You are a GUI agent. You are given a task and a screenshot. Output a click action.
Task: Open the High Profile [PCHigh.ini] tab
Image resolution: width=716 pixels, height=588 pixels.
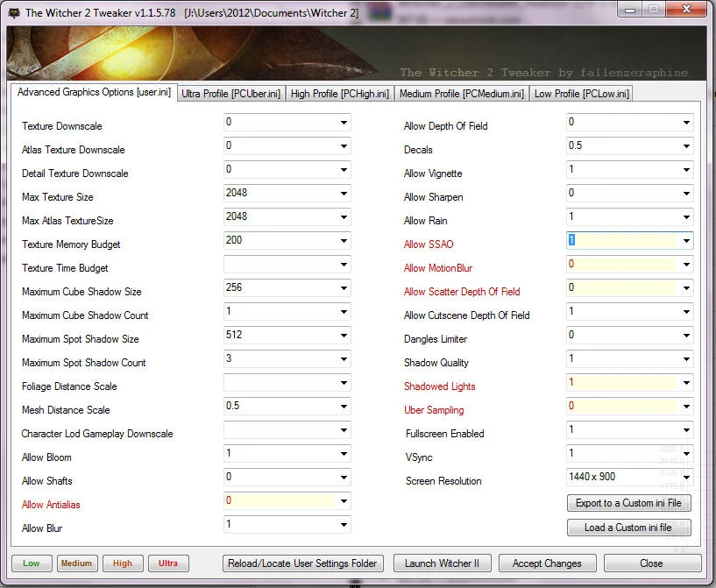(x=340, y=94)
